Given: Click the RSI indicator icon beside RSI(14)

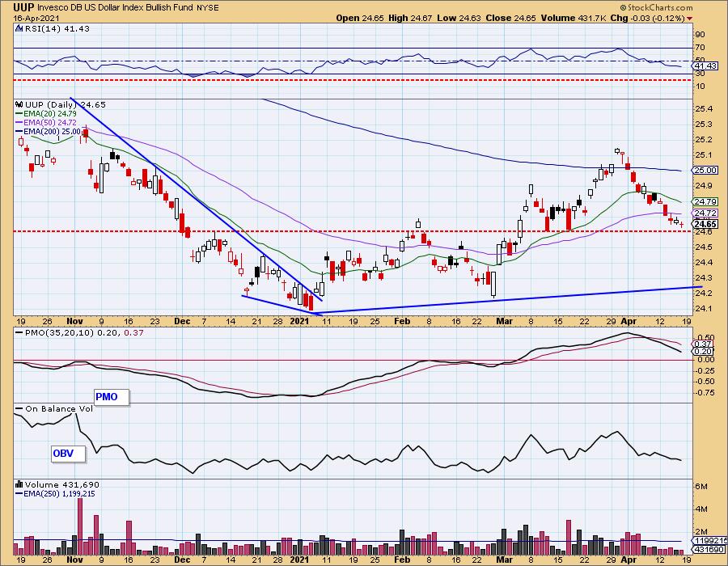Looking at the screenshot, I should [19, 28].
